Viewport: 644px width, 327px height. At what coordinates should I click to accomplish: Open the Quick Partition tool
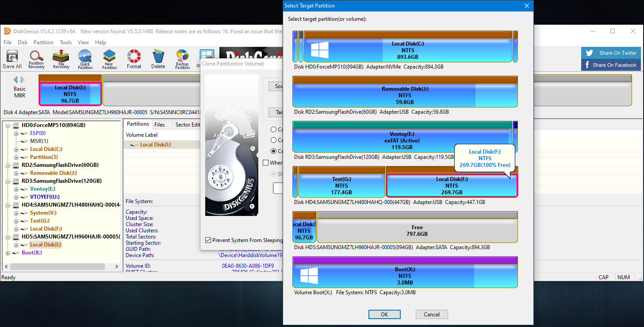point(85,56)
